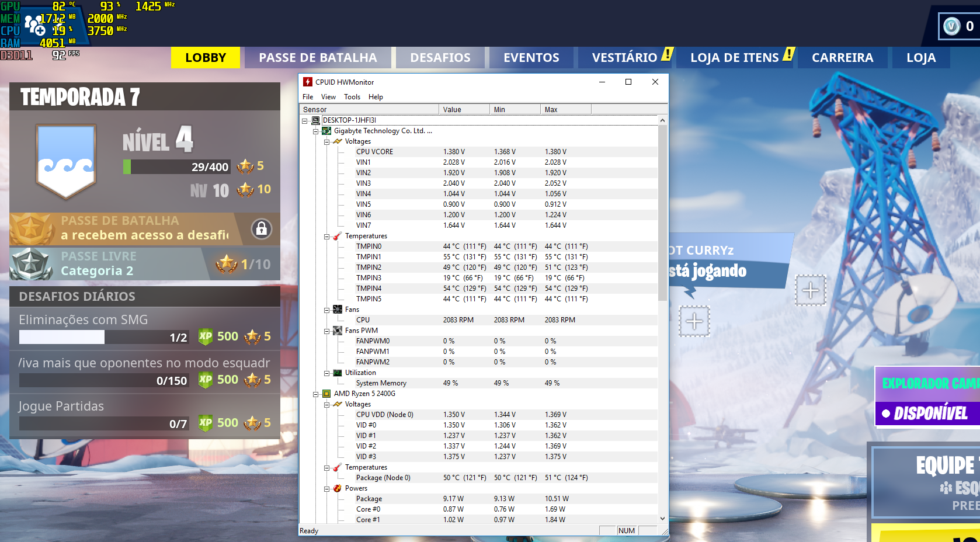
Task: Click the Sensor column header
Action: pos(369,109)
